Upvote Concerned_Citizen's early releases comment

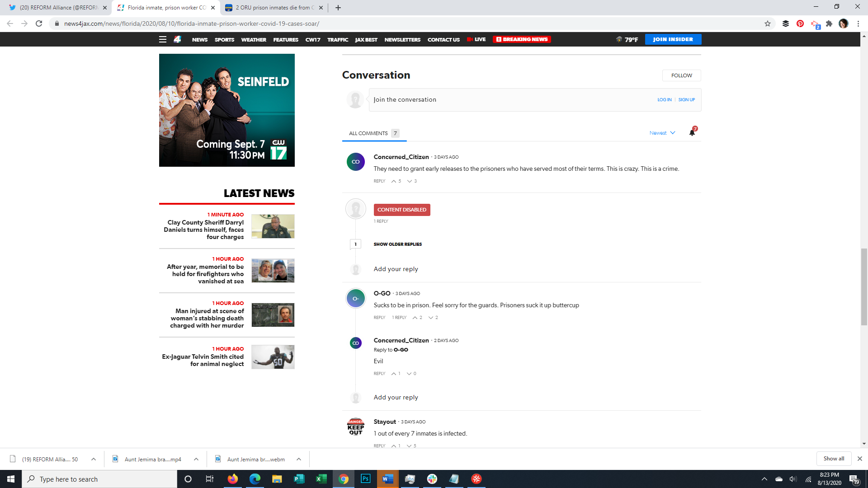394,181
